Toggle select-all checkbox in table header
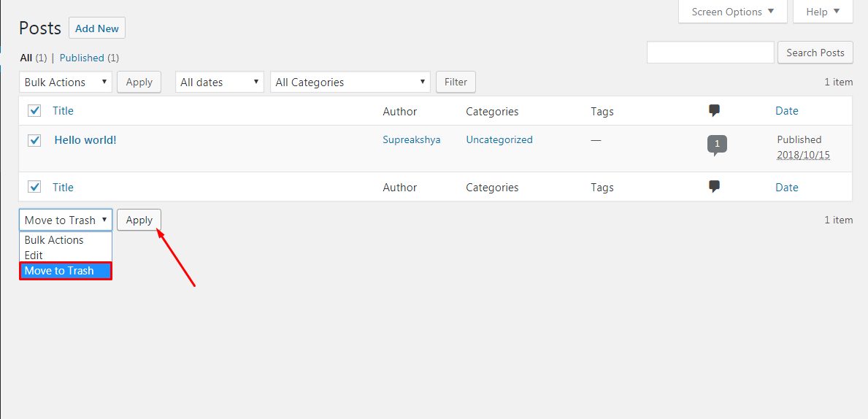The width and height of the screenshot is (868, 419). (34, 111)
